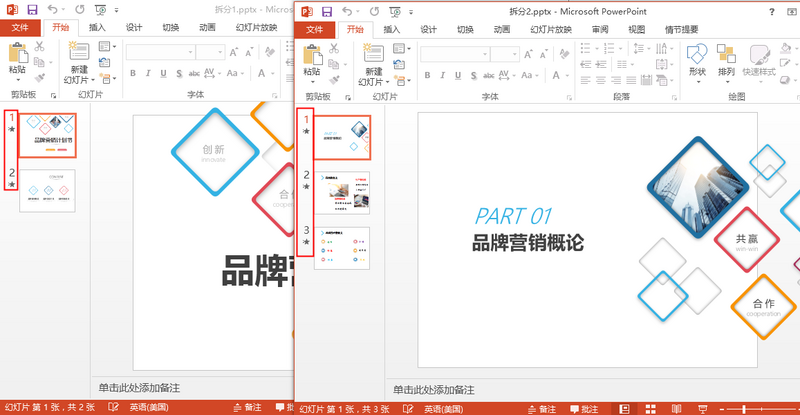Click 英语(美国) language in 拆分2 status bar
This screenshot has height=415, width=800.
[443, 409]
